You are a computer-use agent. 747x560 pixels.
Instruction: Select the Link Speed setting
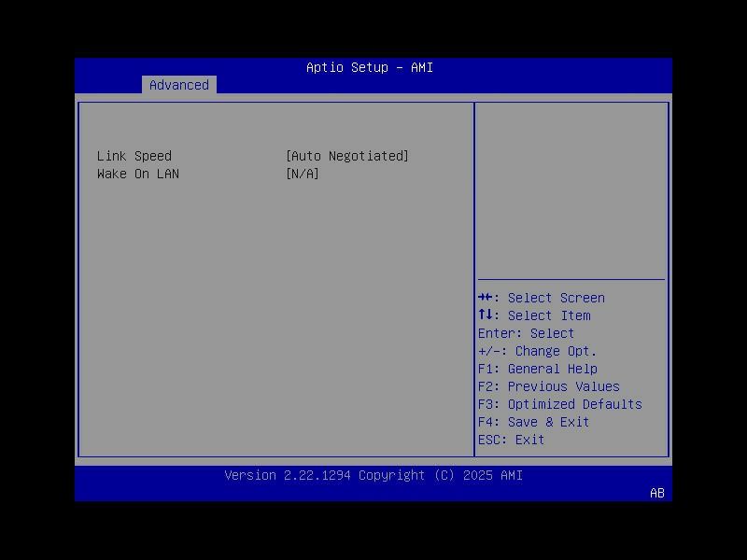pyautogui.click(x=135, y=156)
